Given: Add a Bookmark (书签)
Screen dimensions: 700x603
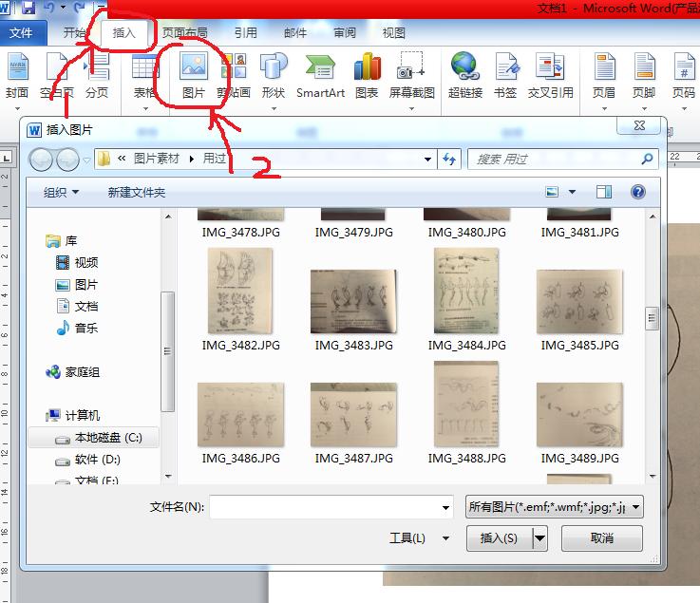Looking at the screenshot, I should (x=505, y=76).
